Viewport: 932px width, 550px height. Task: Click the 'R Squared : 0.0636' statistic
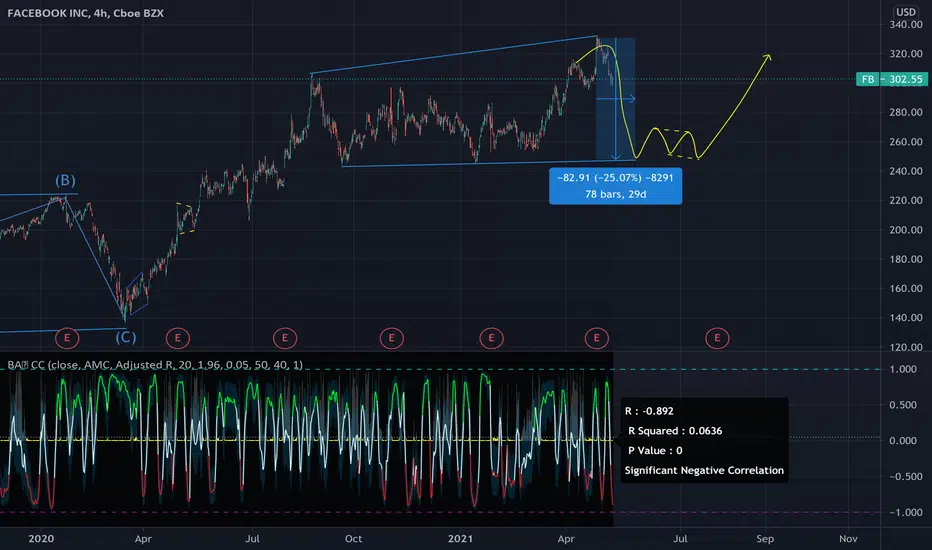coord(675,430)
